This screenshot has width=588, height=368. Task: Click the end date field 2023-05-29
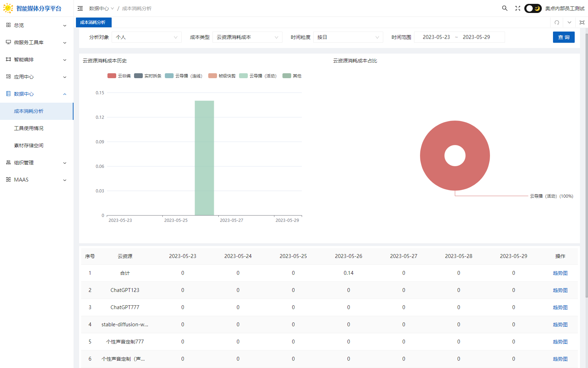point(476,37)
